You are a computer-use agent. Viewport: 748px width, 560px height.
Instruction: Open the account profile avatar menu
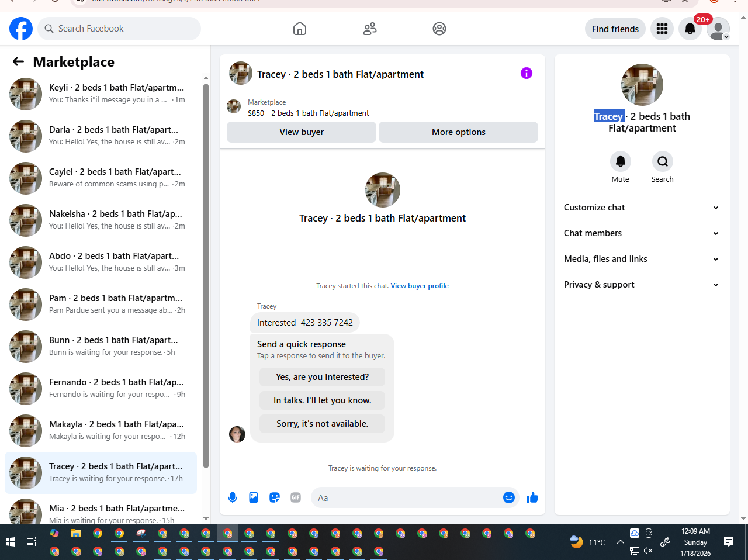pos(718,29)
